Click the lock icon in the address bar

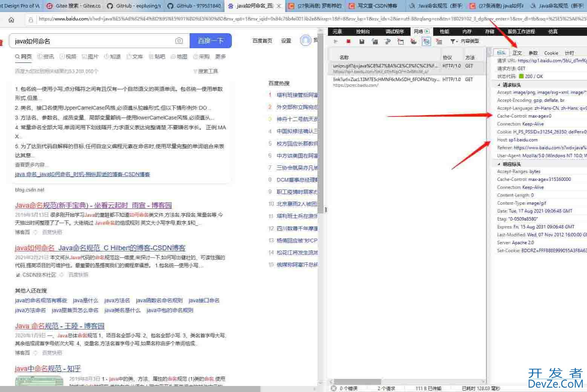[31, 20]
